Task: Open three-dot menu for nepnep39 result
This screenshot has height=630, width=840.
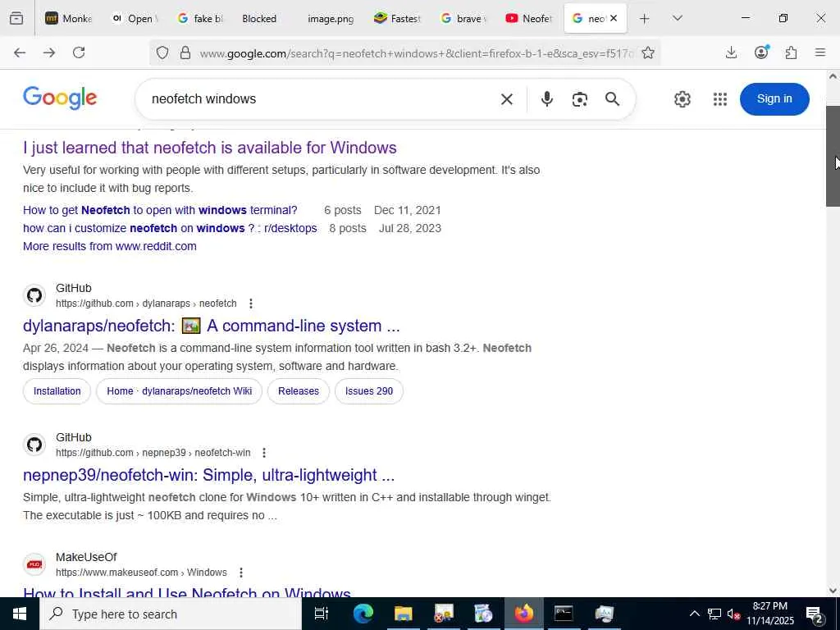Action: point(264,453)
